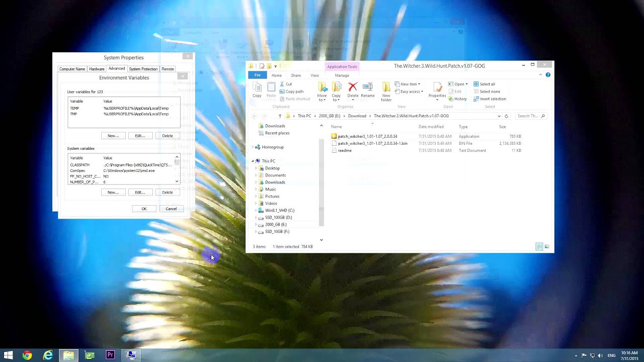Viewport: 644px width, 362px height.
Task: Select SSD_100GB (D:) drive in tree
Action: coord(278,218)
